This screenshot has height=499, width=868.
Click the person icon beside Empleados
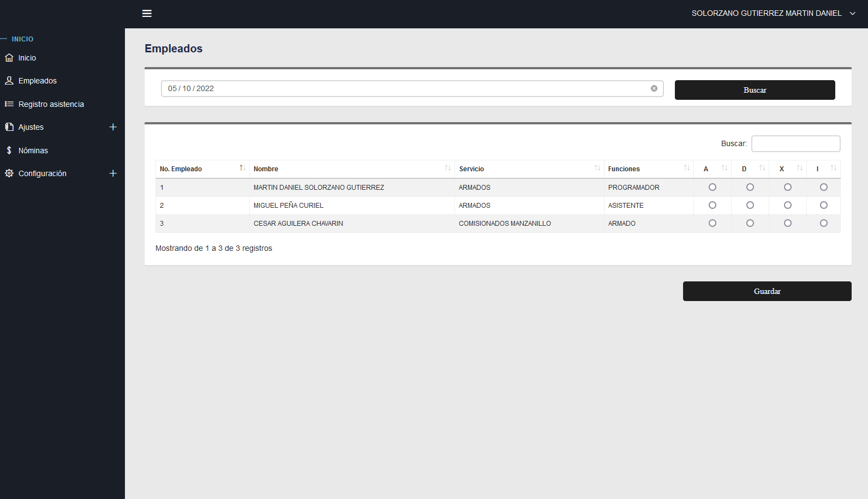tap(9, 81)
